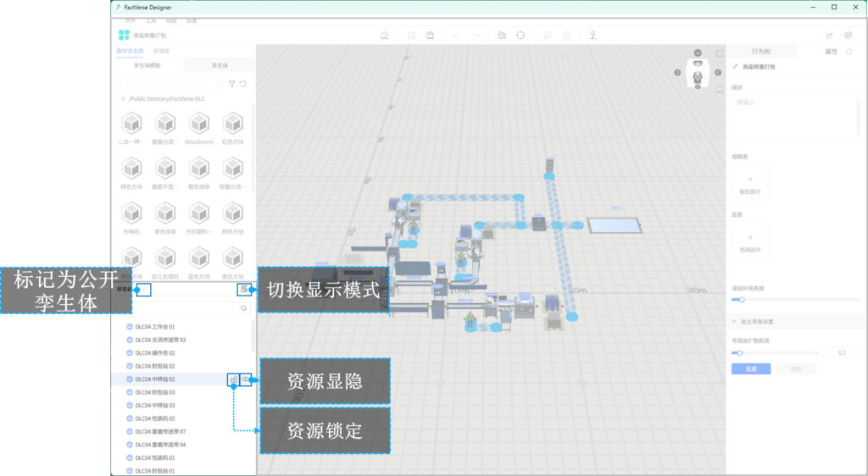Rotate view with top arrow on view cube
Viewport: 868px width, 476px height.
698,53
